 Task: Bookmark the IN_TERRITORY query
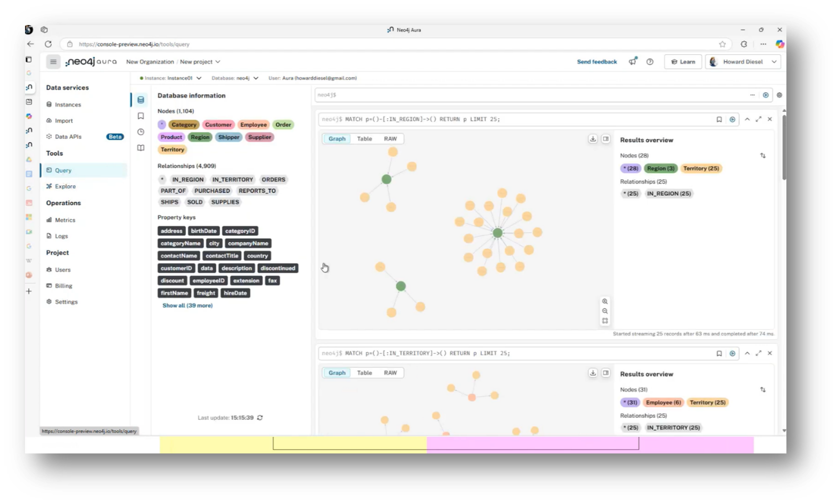(x=719, y=353)
